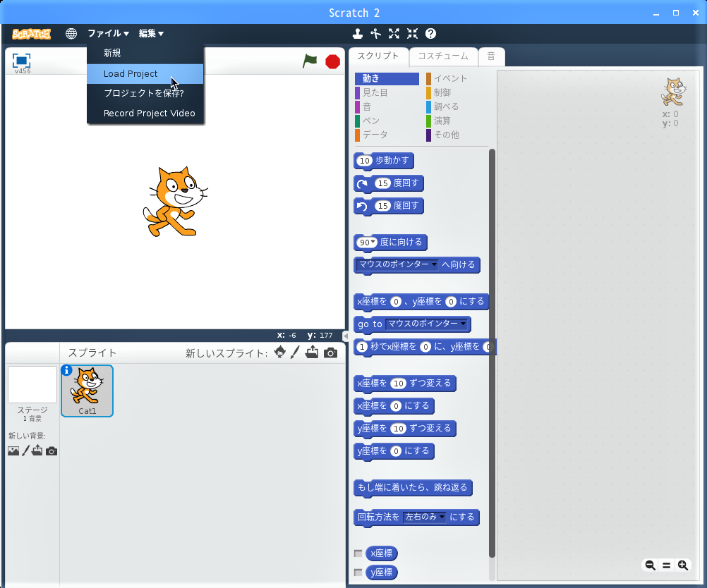Select the Duplicate stamp tool
Viewport: 707px width, 588px height.
click(358, 33)
